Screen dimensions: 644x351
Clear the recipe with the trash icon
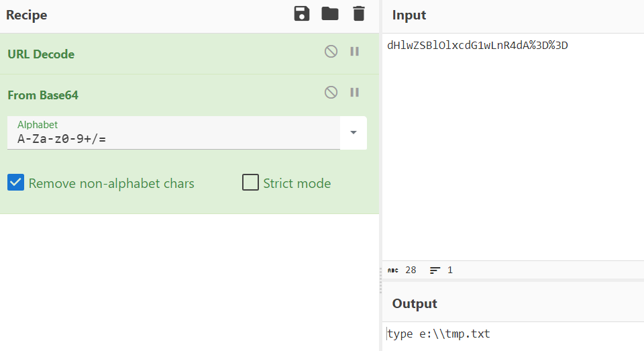(x=359, y=14)
